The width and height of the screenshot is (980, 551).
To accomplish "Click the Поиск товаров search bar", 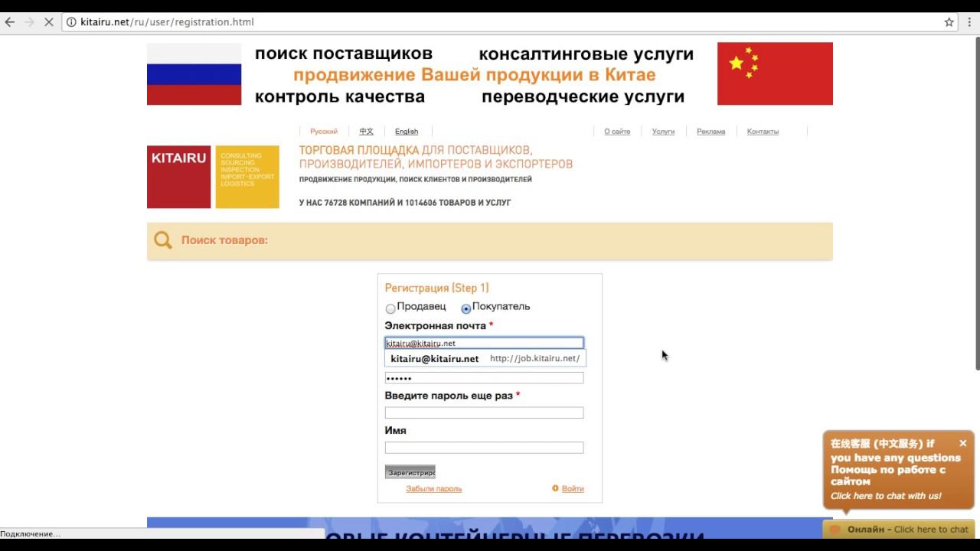I will (x=490, y=240).
